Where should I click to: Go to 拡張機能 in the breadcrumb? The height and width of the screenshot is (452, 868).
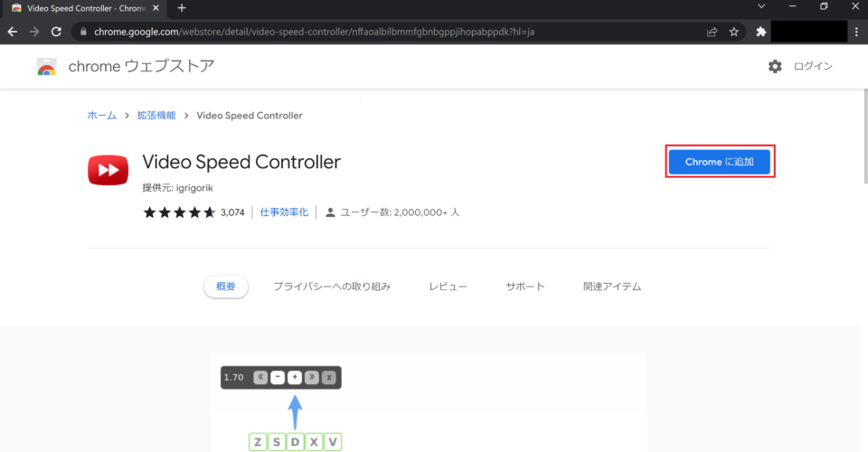pos(156,115)
